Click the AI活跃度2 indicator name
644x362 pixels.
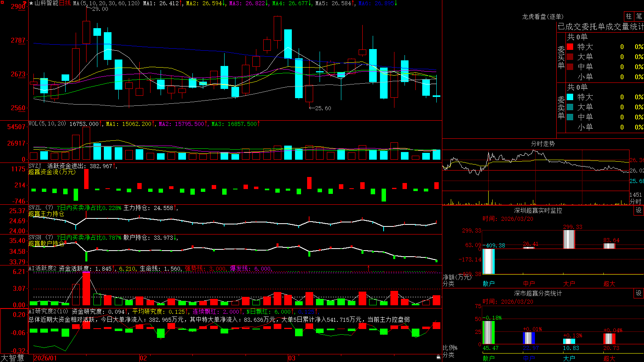43,268
